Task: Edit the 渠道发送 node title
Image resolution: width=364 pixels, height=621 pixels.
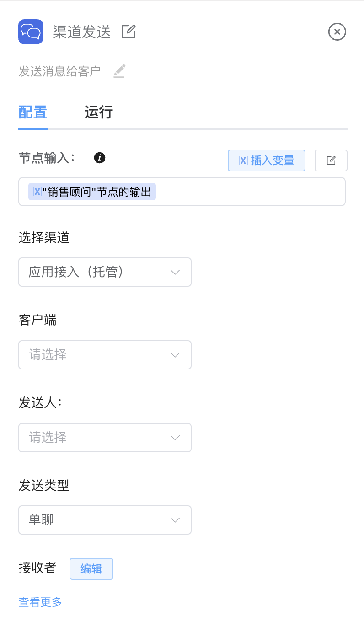Action: 128,32
